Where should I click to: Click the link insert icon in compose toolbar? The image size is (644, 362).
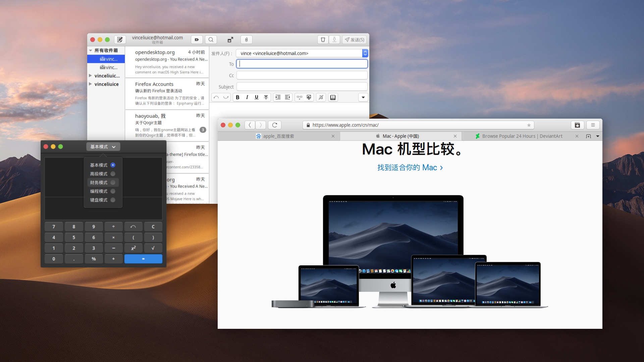297,97
